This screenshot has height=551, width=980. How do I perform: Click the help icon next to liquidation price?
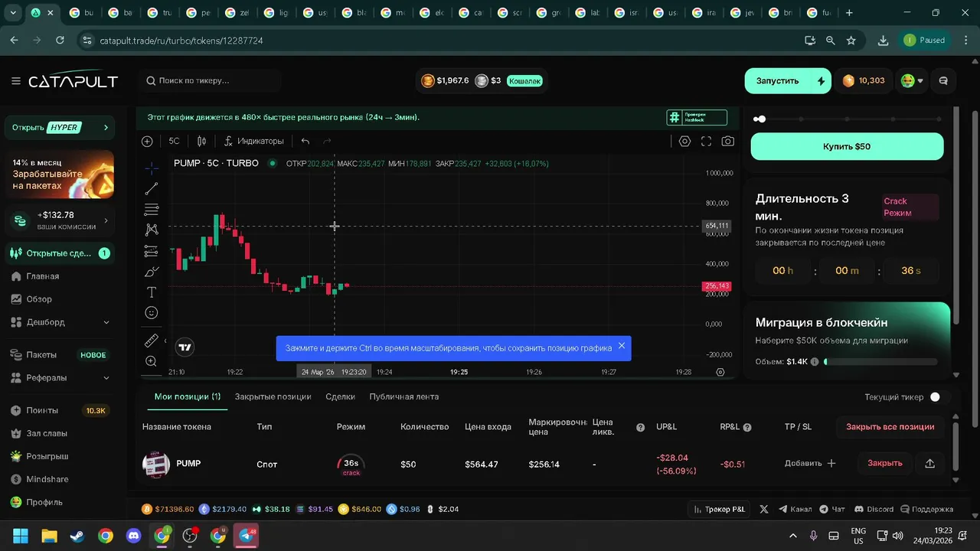640,428
